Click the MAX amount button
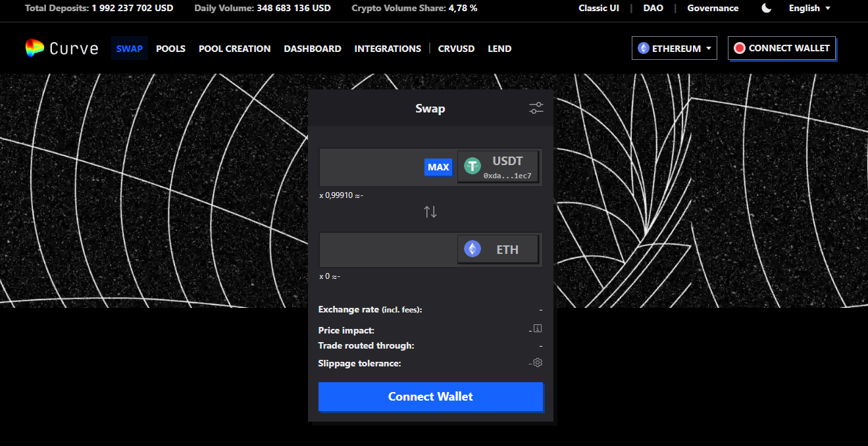 (438, 167)
